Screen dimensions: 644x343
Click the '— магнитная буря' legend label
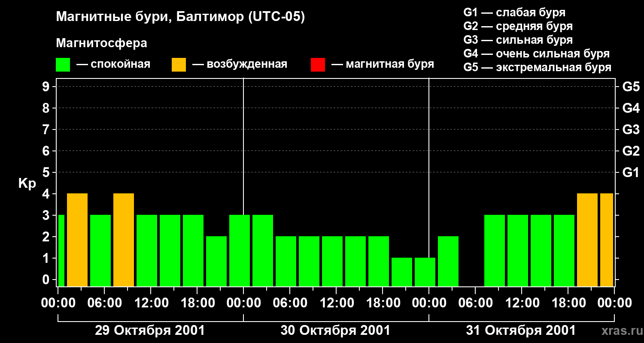[383, 64]
